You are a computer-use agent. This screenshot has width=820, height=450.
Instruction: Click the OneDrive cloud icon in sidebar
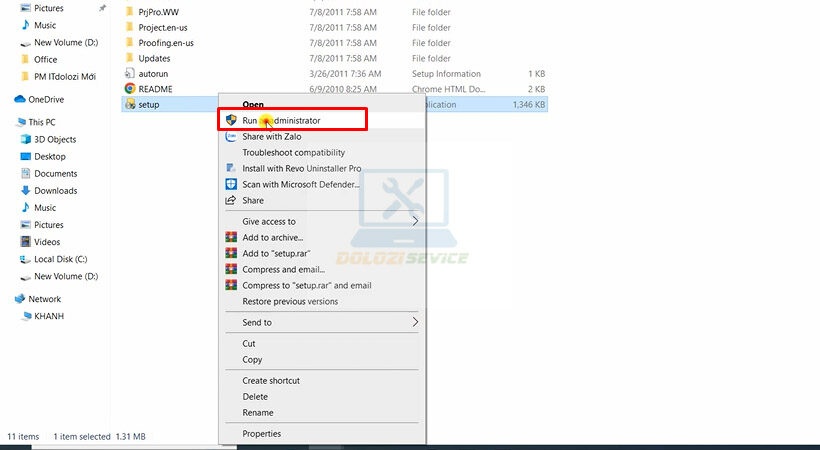pyautogui.click(x=20, y=99)
